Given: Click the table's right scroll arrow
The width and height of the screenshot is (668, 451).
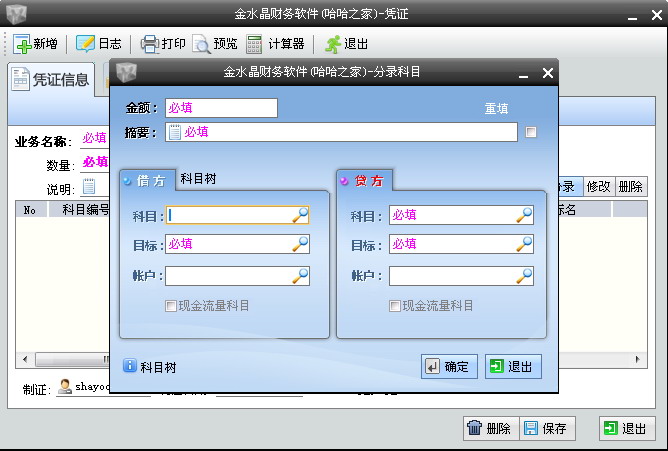Looking at the screenshot, I should [x=638, y=359].
